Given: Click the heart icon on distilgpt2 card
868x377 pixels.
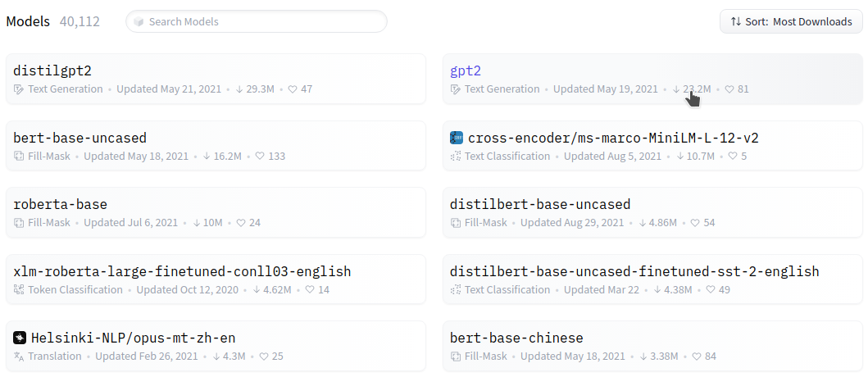Looking at the screenshot, I should point(293,89).
